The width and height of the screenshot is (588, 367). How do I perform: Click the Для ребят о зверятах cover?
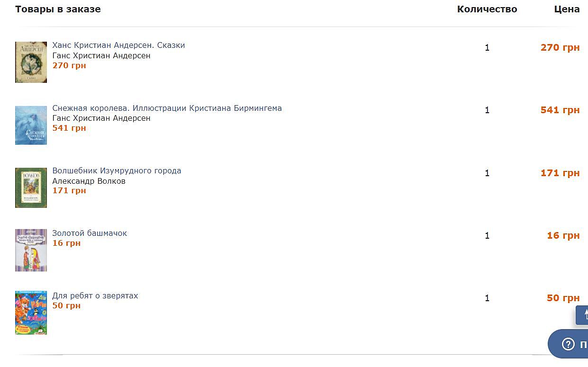point(31,313)
